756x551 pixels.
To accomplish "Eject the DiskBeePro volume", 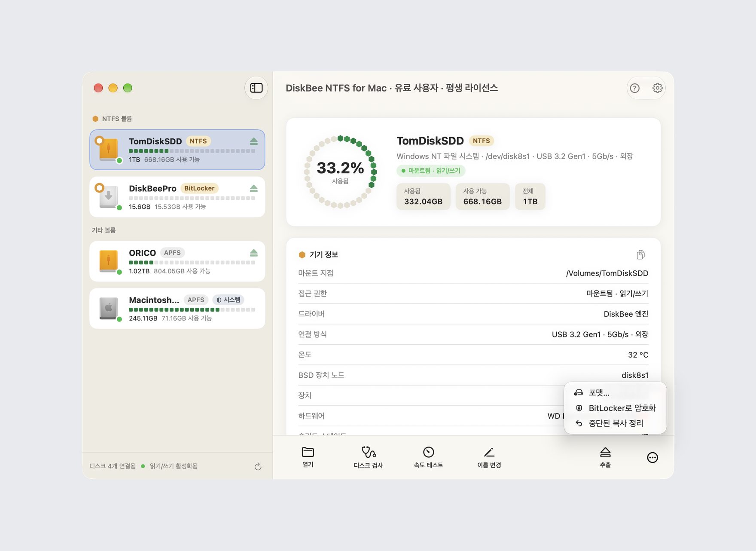I will (x=254, y=189).
